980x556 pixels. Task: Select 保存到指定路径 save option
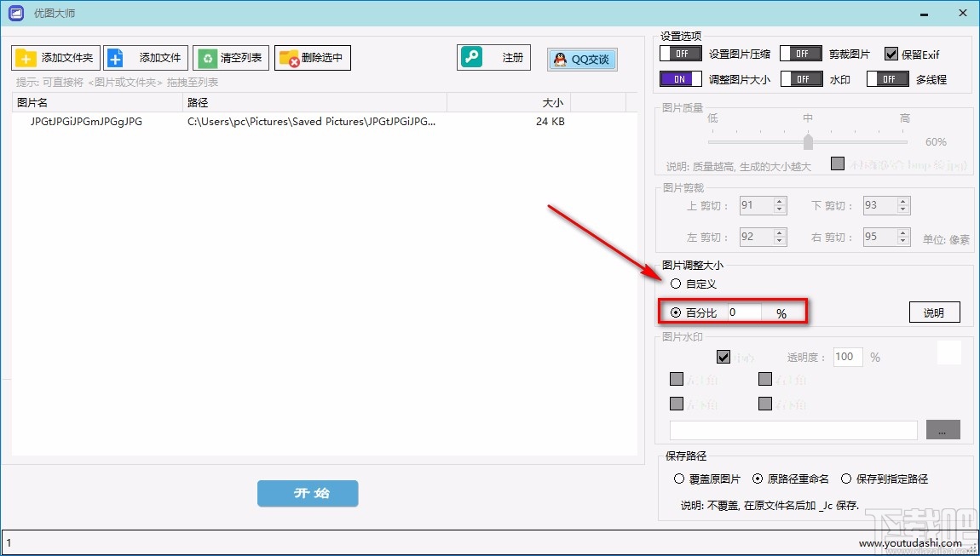(846, 479)
